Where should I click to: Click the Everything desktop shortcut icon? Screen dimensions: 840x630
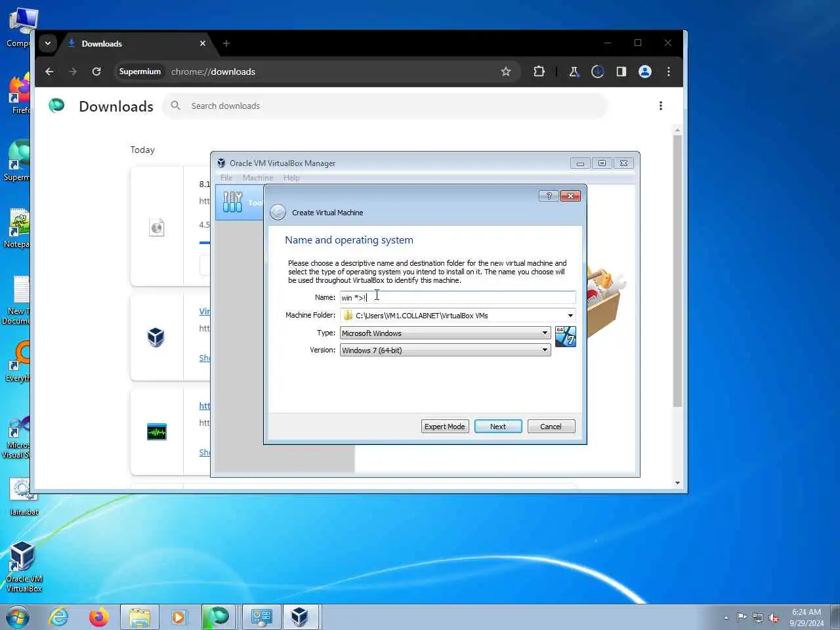[x=18, y=362]
